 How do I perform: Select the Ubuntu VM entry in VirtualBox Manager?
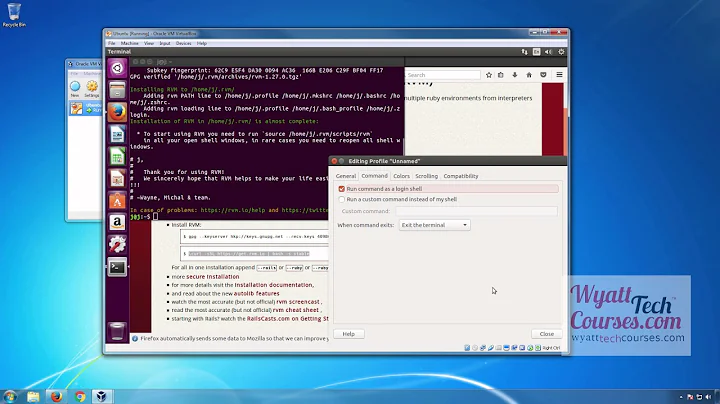[85, 108]
